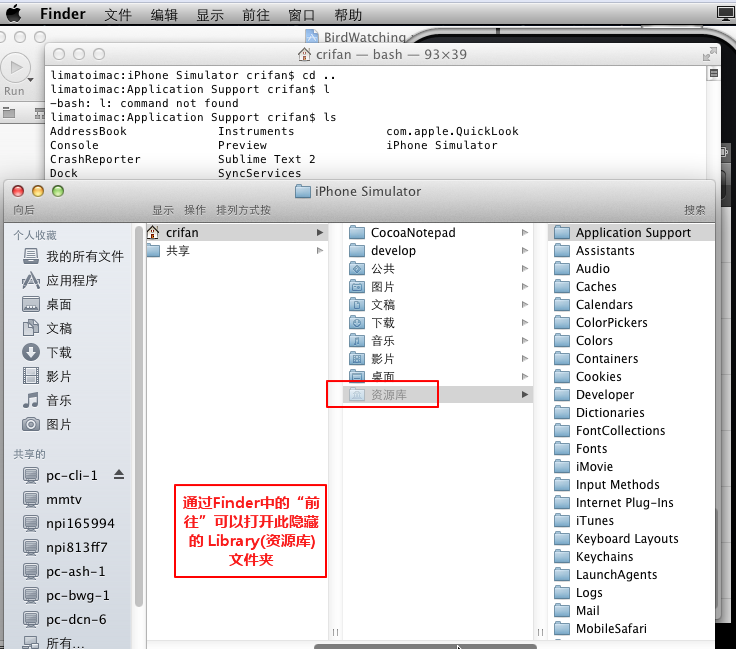Select the Keychains folder
Screen dimensions: 736x649
(x=631, y=557)
